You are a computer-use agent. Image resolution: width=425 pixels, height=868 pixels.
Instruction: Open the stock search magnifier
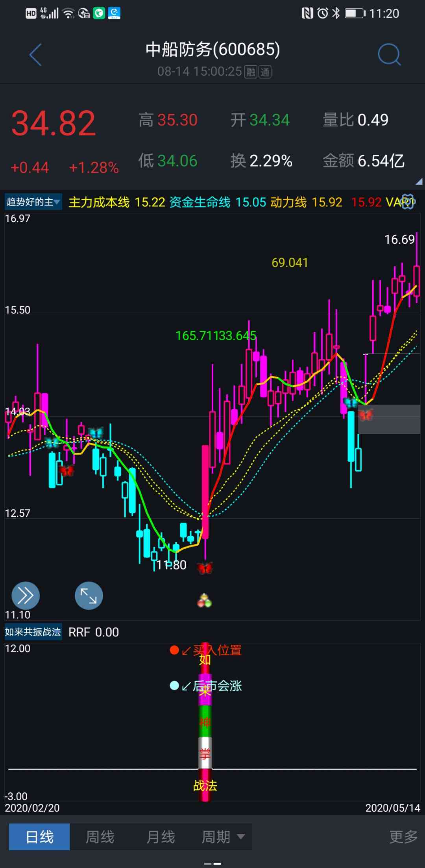tap(389, 55)
